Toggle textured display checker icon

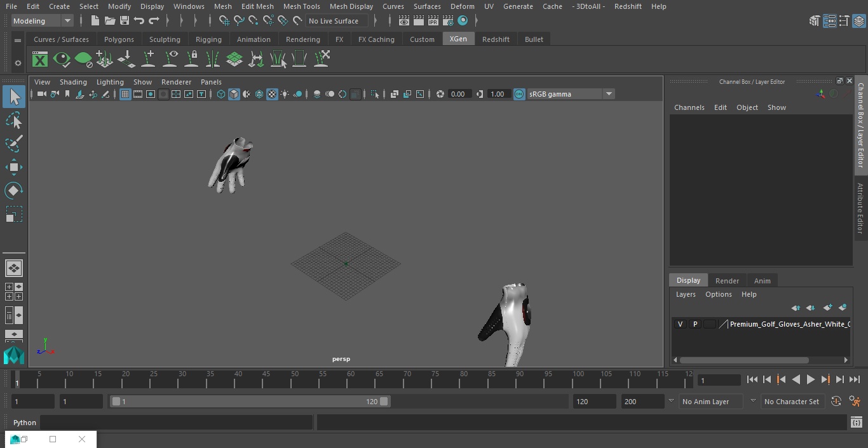pyautogui.click(x=272, y=94)
